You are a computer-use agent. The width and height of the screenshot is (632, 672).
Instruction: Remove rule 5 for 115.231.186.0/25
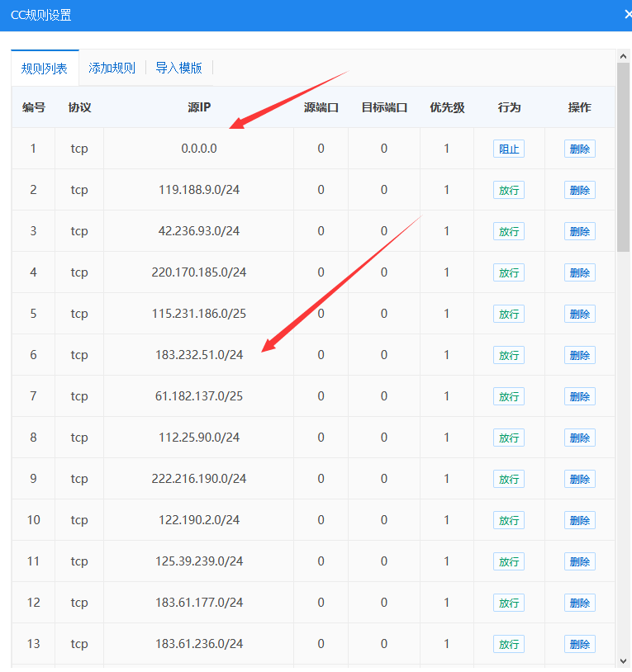click(580, 315)
